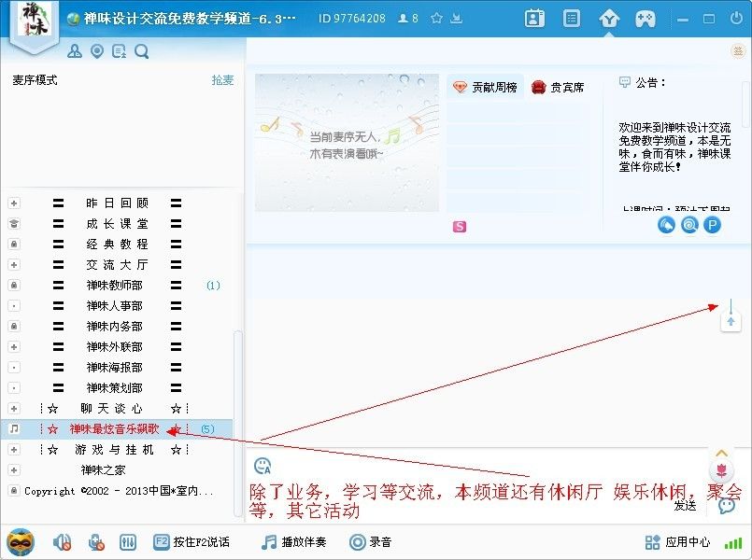Send a flower with the tulip icon
The width and height of the screenshot is (752, 560).
(x=721, y=470)
